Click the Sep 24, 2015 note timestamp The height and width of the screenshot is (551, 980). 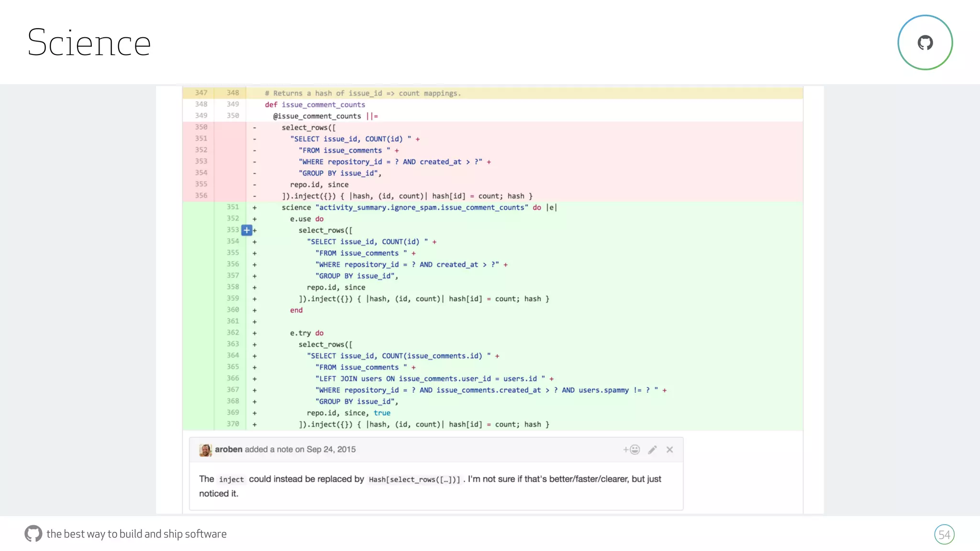click(331, 450)
